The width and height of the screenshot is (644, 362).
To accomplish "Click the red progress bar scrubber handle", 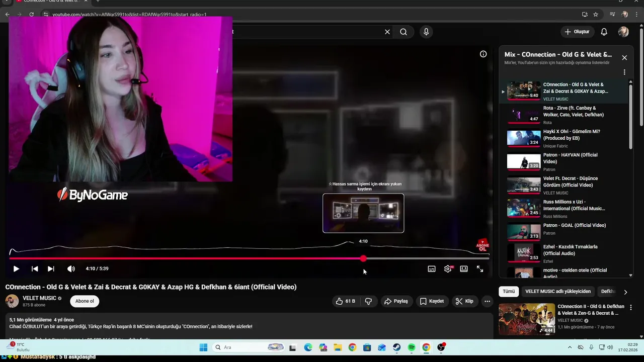I will pos(363,258).
